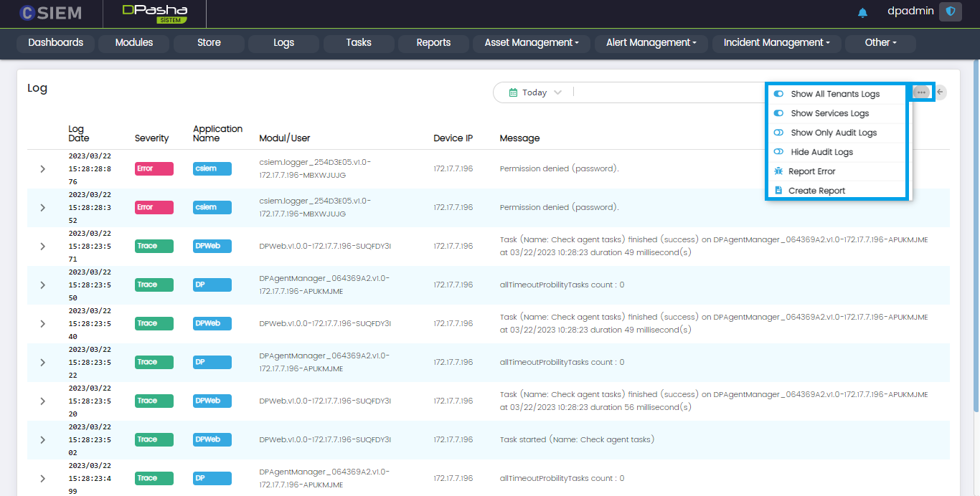Click the bug icon for Report Error

click(x=778, y=171)
